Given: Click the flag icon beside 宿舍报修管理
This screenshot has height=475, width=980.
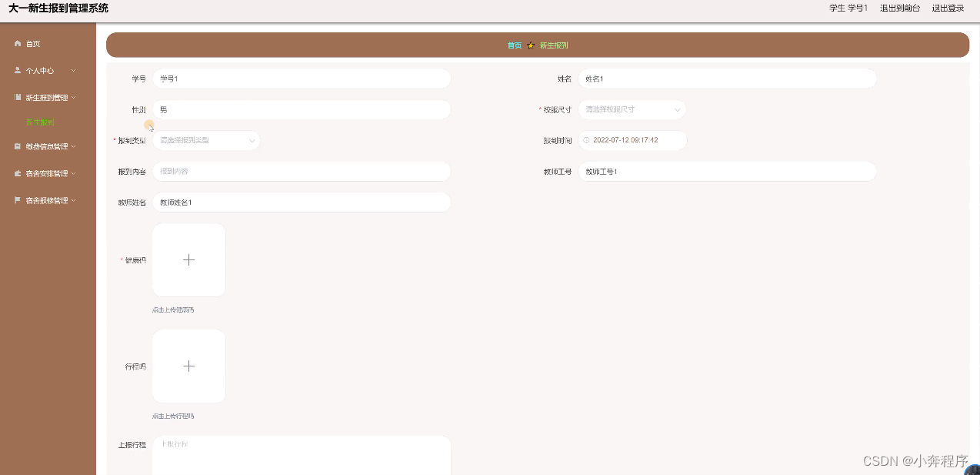Looking at the screenshot, I should tap(18, 200).
